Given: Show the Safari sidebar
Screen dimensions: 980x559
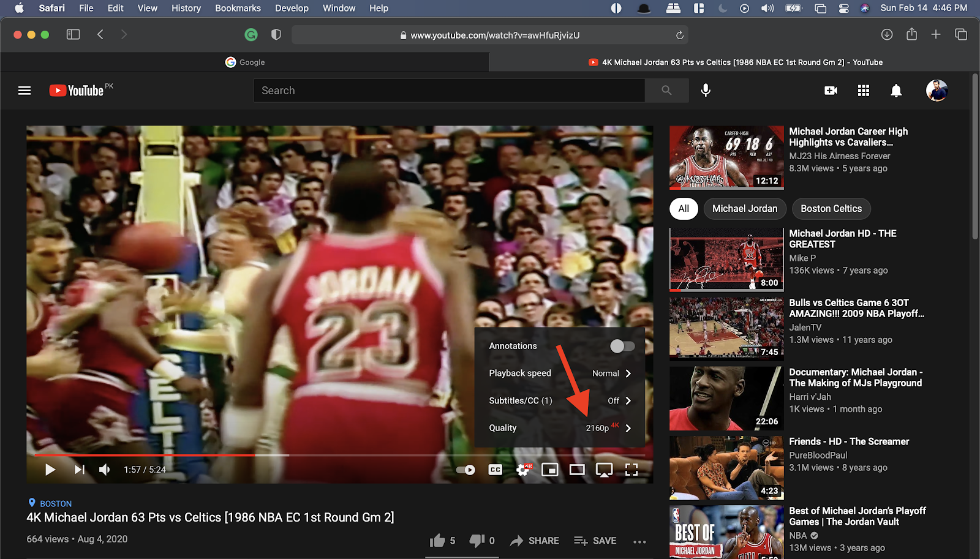Looking at the screenshot, I should coord(73,35).
